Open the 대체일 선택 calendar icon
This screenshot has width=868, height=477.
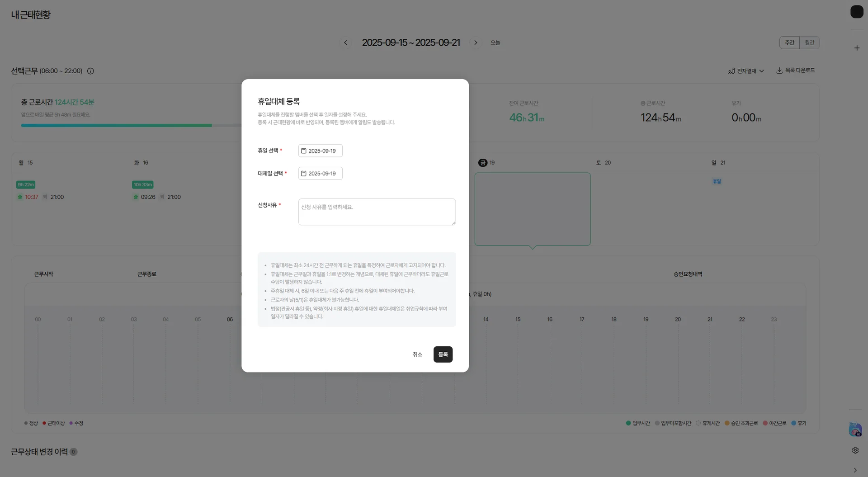click(x=304, y=173)
